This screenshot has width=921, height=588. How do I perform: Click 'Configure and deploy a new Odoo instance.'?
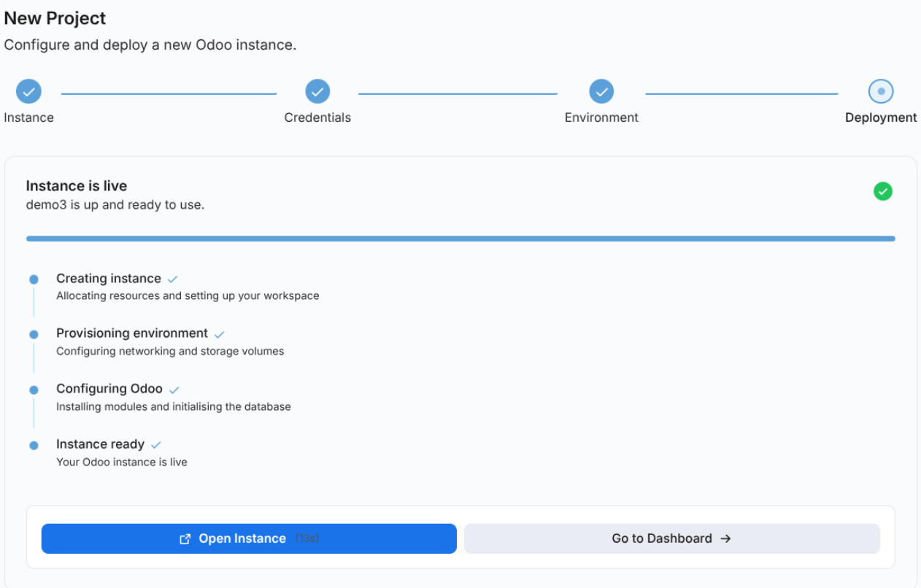(x=150, y=45)
